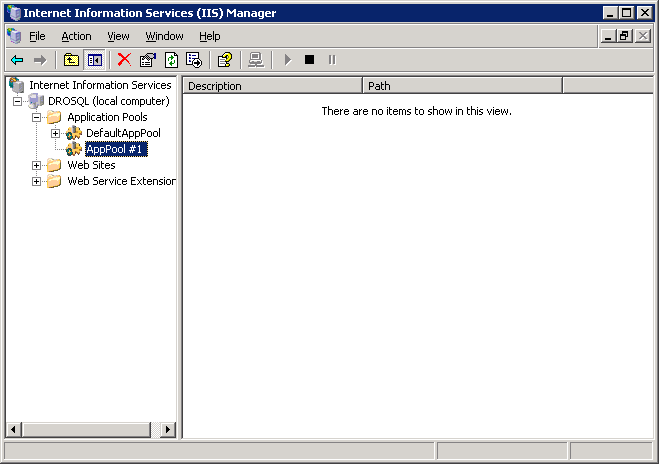Click the DROSQL computer icon
Image resolution: width=659 pixels, height=464 pixels.
[36, 101]
